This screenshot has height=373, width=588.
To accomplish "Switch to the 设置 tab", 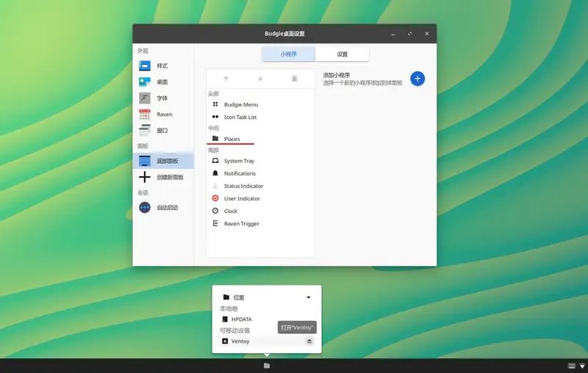I will [x=343, y=54].
